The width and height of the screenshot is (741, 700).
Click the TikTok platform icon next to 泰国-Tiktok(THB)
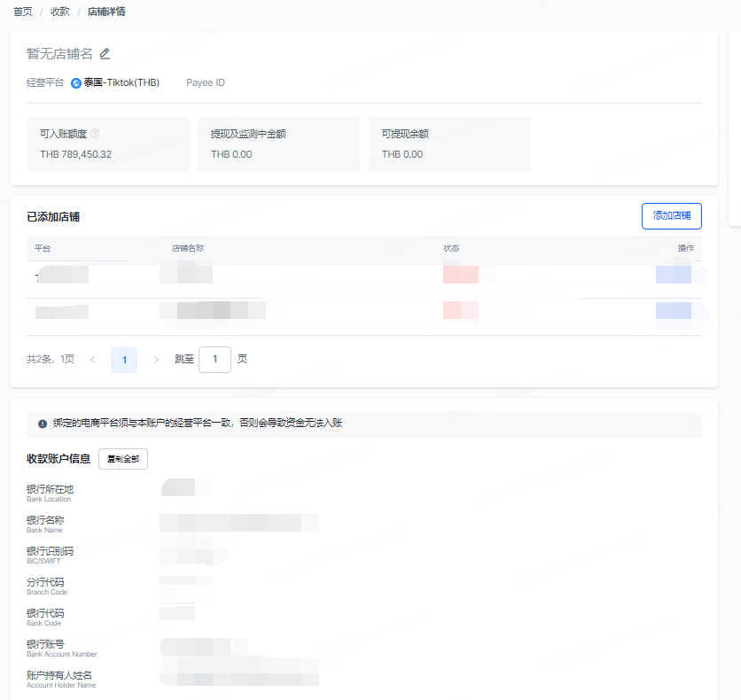click(76, 83)
